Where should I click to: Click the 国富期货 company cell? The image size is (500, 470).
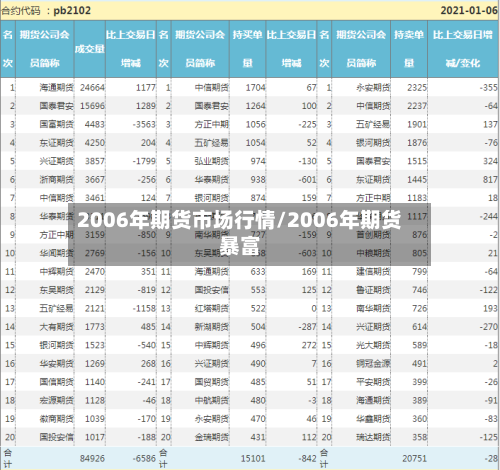coord(57,124)
